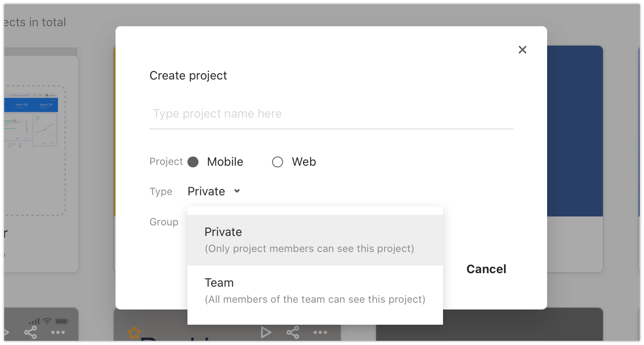The height and width of the screenshot is (345, 644).
Task: Click the Cancel button
Action: [486, 269]
